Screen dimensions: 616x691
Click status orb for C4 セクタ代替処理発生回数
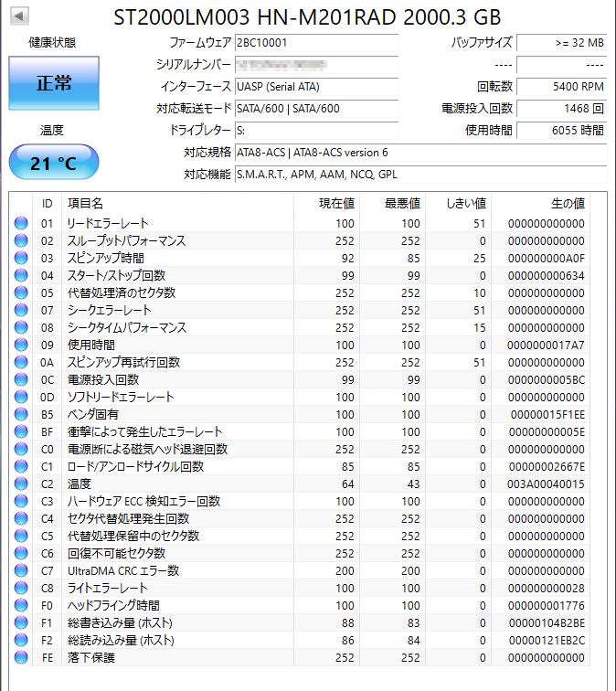[21, 518]
